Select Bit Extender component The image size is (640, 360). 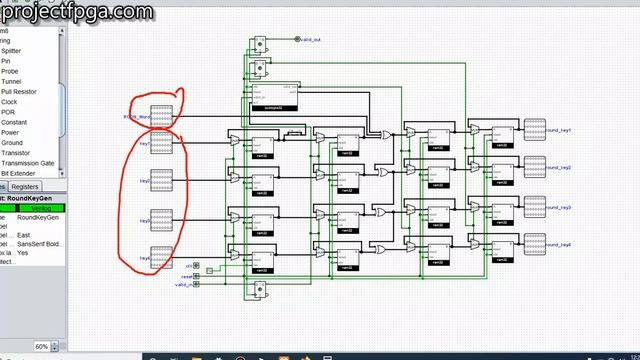[18, 173]
